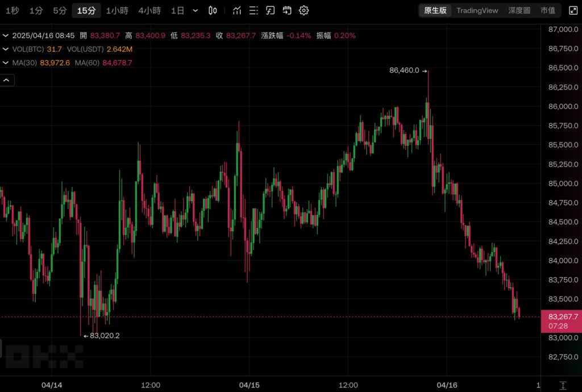Select the 1小時 timeframe
Screen dimensions: 582x392
pyautogui.click(x=117, y=10)
